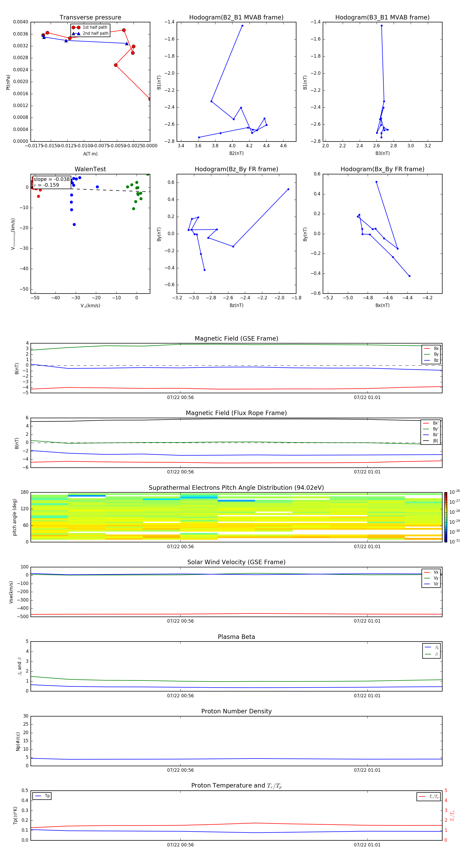Select the Vy entry in velocity legend

(x=431, y=578)
